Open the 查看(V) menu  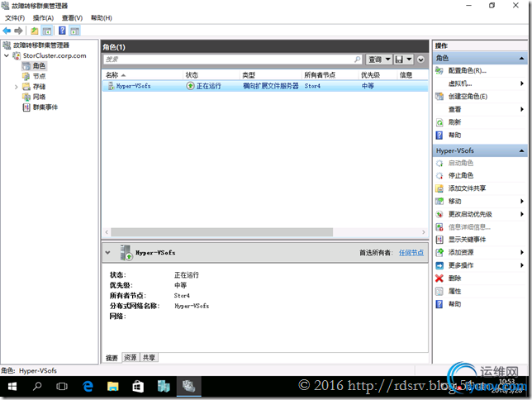point(72,18)
